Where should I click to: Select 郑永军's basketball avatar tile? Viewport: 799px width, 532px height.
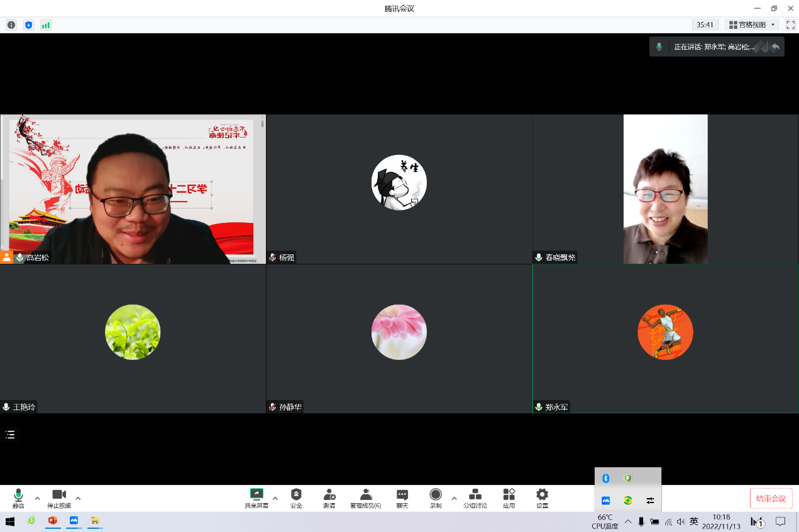(x=665, y=332)
